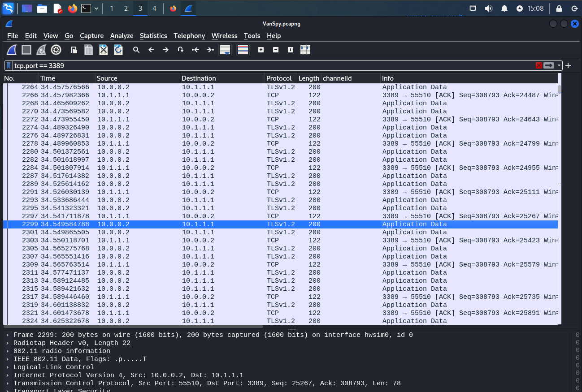Close this capture file via the X icon
Image resolution: width=582 pixels, height=392 pixels.
point(104,50)
